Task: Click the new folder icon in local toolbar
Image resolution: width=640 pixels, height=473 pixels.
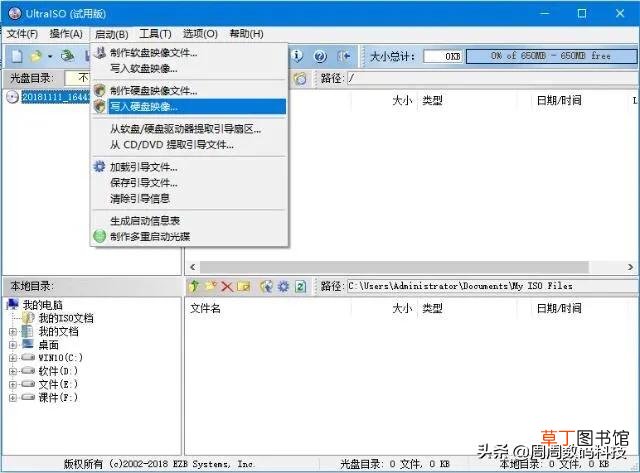Action: tap(211, 286)
